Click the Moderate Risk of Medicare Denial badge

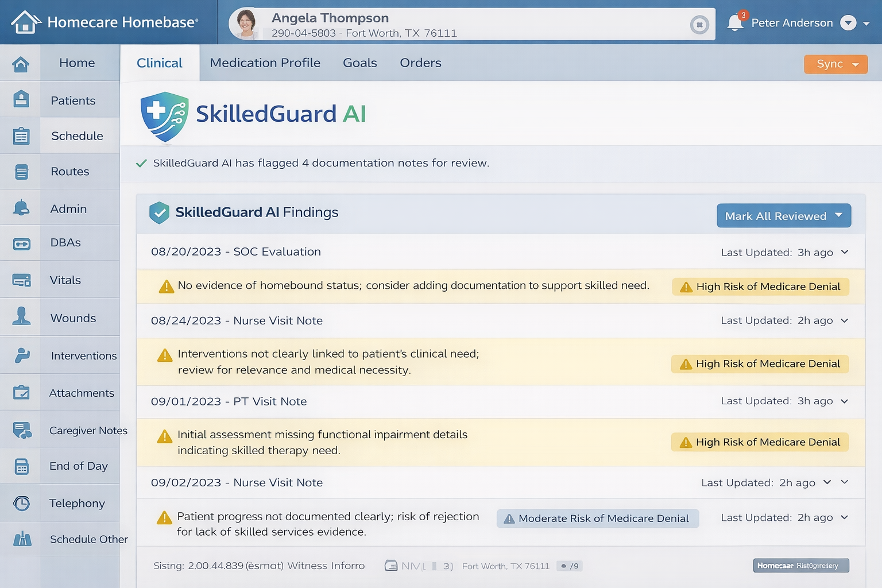click(598, 519)
